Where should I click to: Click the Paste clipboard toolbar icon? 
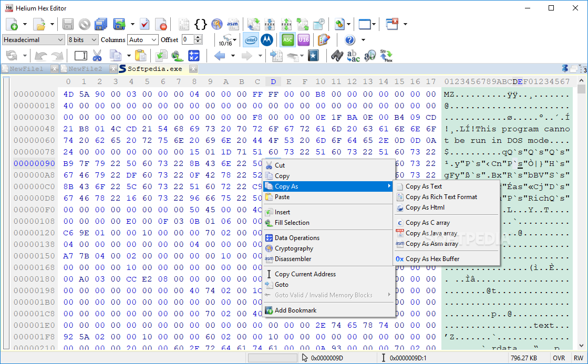click(x=141, y=56)
